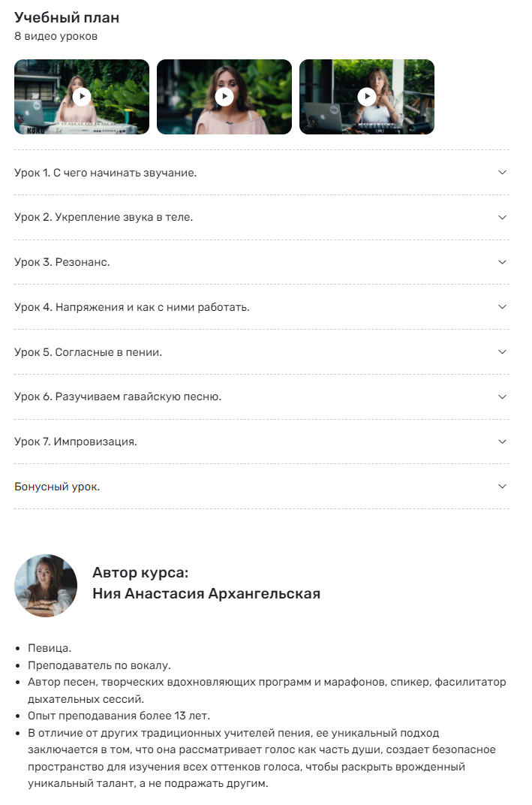532x805 pixels.
Task: Play the first video lesson preview
Action: point(80,96)
